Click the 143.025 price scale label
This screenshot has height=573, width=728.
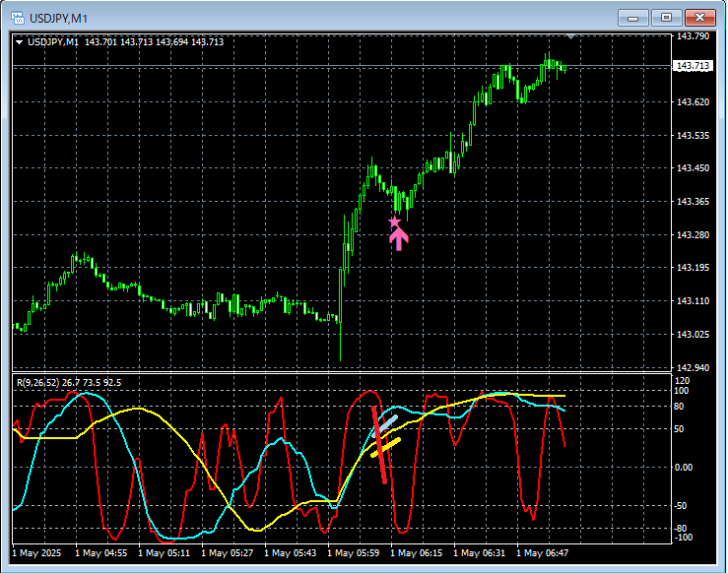pyautogui.click(x=693, y=335)
